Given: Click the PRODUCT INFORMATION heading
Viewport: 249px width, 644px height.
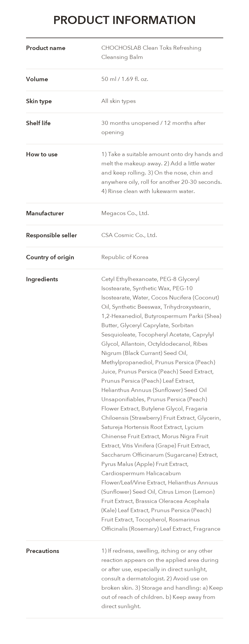Looking at the screenshot, I should (124, 20).
